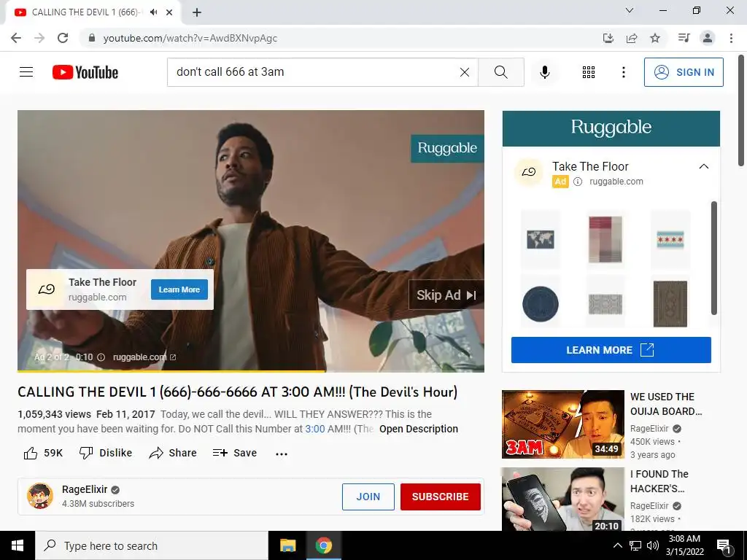Open the ruggable.com link in the player
747x560 pixels.
[x=144, y=357]
